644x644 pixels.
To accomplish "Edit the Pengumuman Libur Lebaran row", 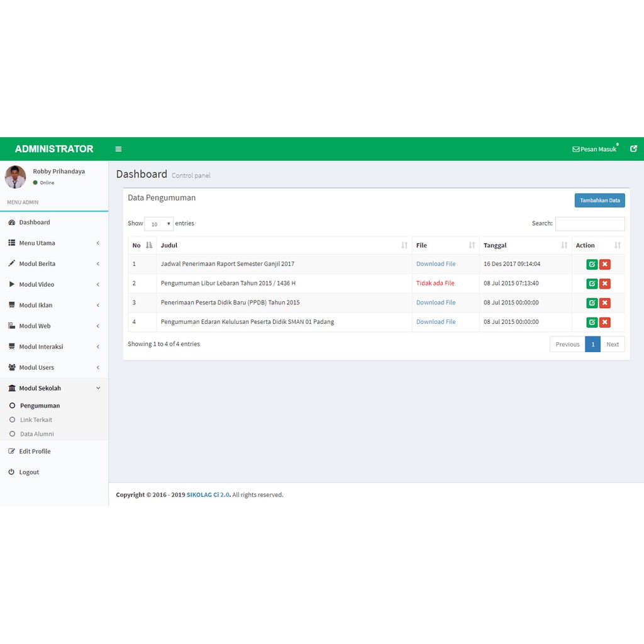I will (592, 284).
